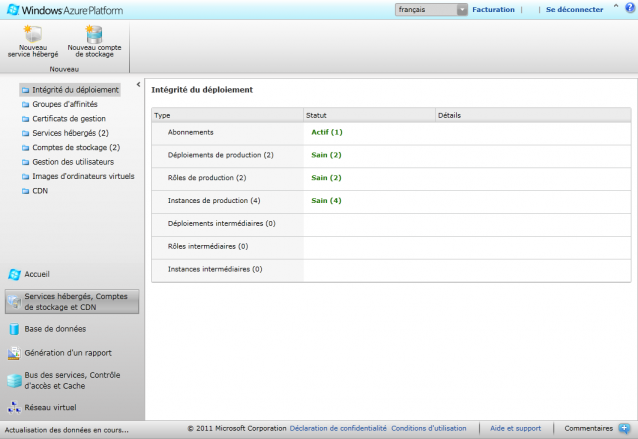Select Intégrité du déploiement in tree
The image size is (638, 439).
(x=70, y=90)
